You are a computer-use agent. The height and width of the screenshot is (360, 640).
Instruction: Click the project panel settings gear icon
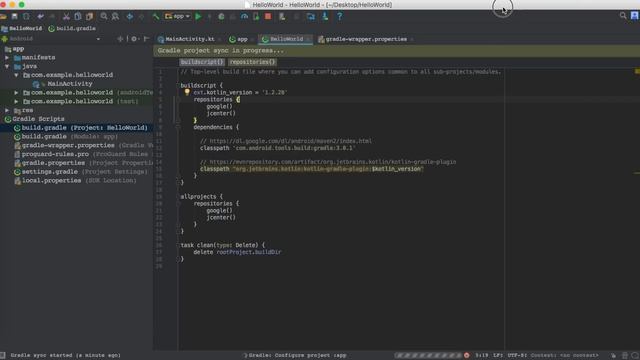click(x=134, y=39)
